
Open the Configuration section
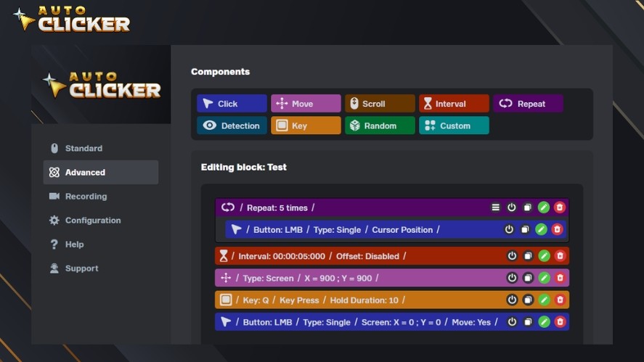click(x=101, y=221)
